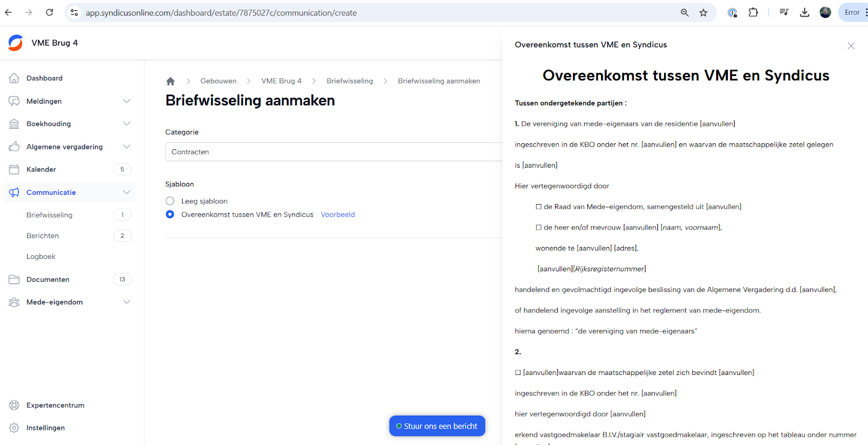Expand the Meldingen submenu chevron
Viewport: 868px width, 445px height.
pos(126,101)
